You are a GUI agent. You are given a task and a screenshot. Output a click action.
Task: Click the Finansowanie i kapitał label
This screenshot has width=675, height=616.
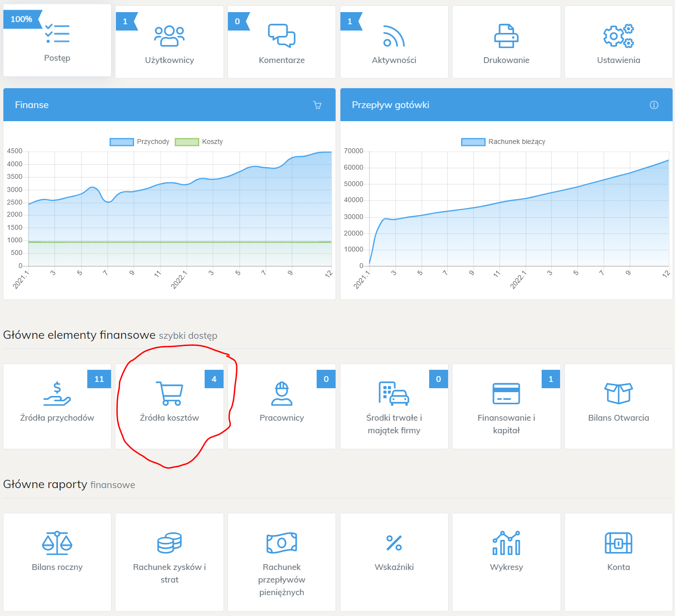coord(506,424)
